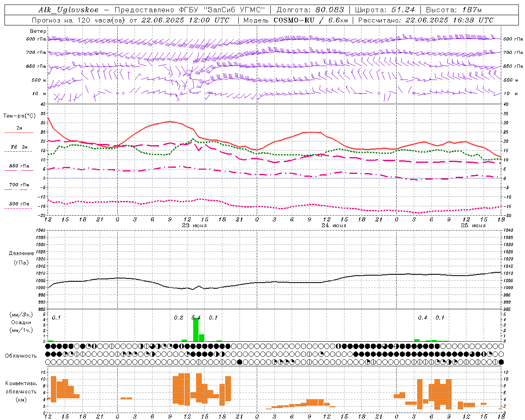Click the 850 гПа temperature legend entry
This screenshot has width=525, height=420.
(x=19, y=166)
